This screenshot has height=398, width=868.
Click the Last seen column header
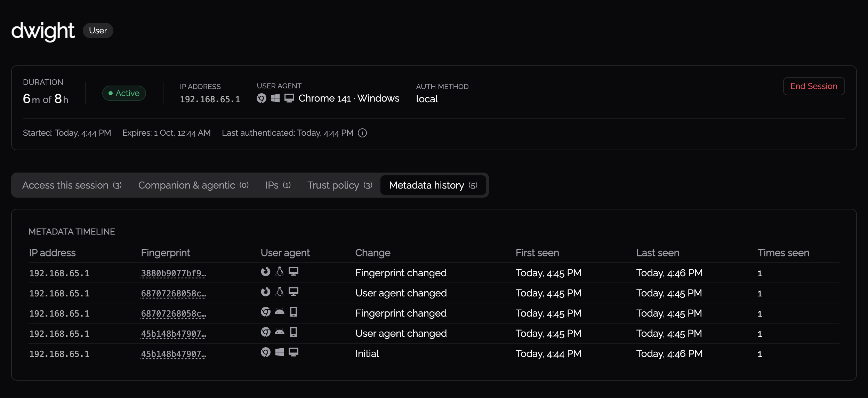pos(658,253)
